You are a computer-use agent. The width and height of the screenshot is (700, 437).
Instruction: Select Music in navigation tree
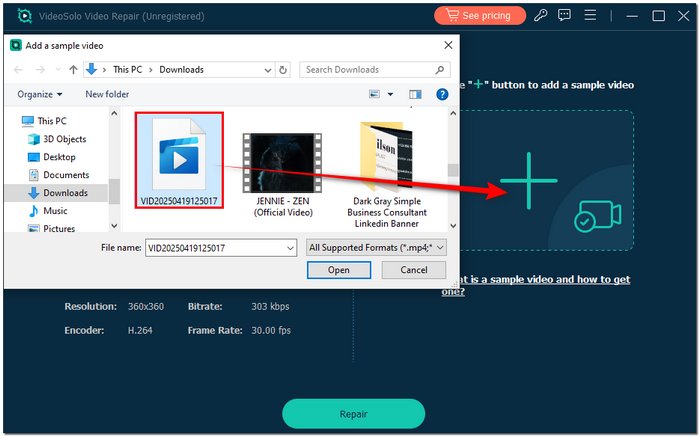[x=48, y=211]
